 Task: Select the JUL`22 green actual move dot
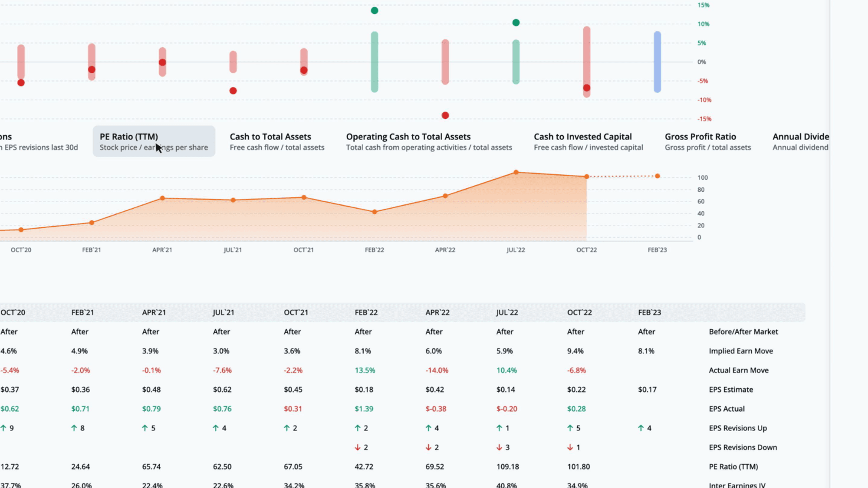point(516,23)
